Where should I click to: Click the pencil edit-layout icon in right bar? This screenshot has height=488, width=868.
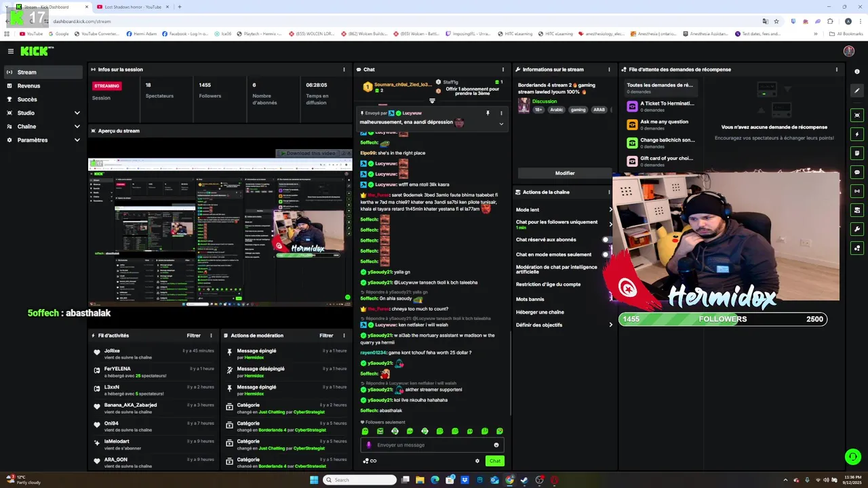tap(857, 90)
